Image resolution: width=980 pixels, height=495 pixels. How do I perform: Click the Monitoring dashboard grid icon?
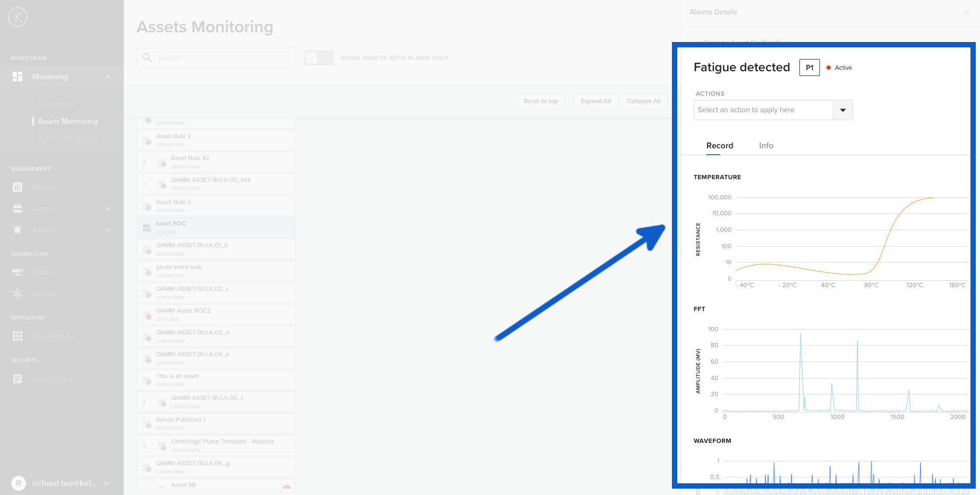tap(18, 77)
